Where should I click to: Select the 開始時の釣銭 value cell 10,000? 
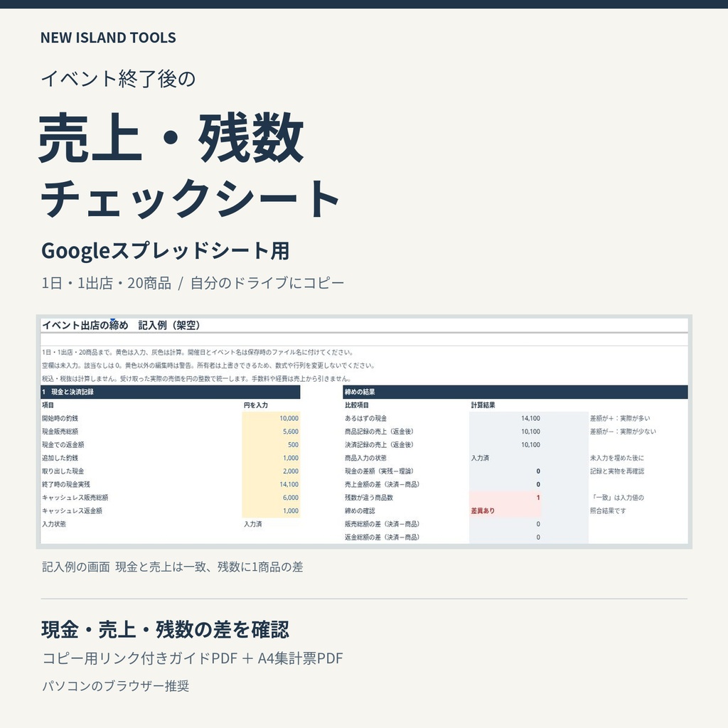(x=271, y=418)
